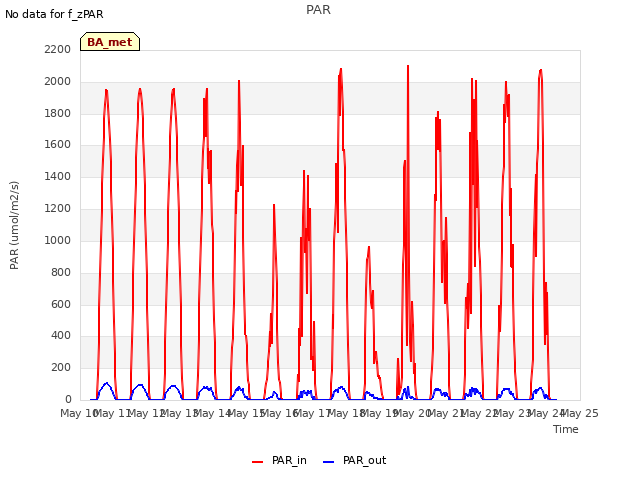Click the 'No data for f_zPAR' message
The width and height of the screenshot is (640, 480).
pos(54,14)
